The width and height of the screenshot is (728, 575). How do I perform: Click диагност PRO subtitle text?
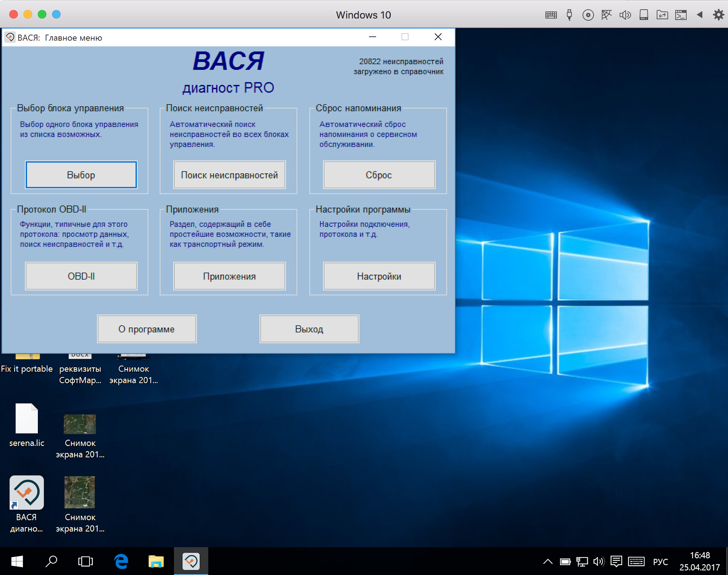coord(228,88)
